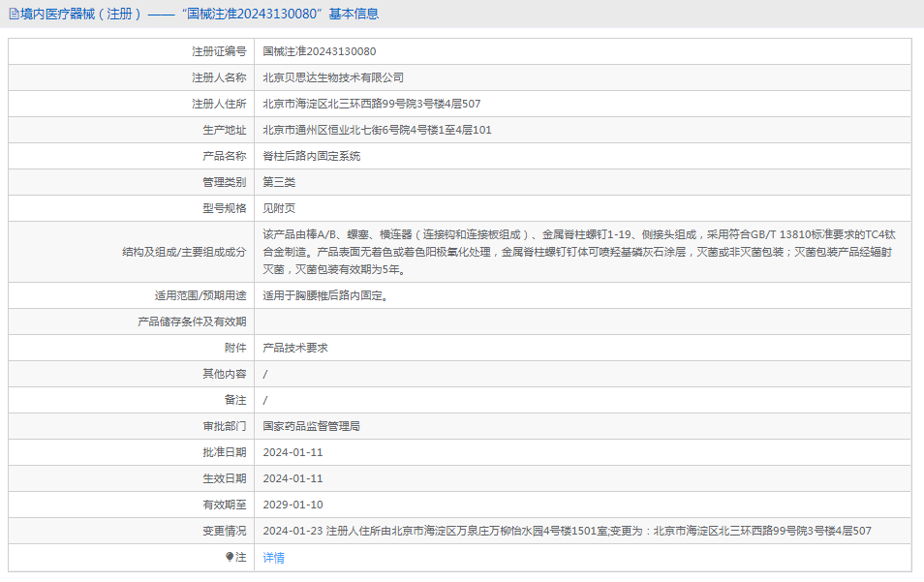The height and width of the screenshot is (582, 924).
Task: Click the bulb icon next to 注 label
Action: pyautogui.click(x=230, y=557)
